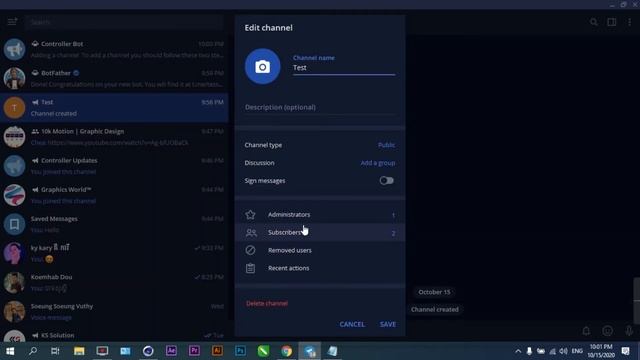Open Recent actions log
This screenshot has width=640, height=360.
320,268
